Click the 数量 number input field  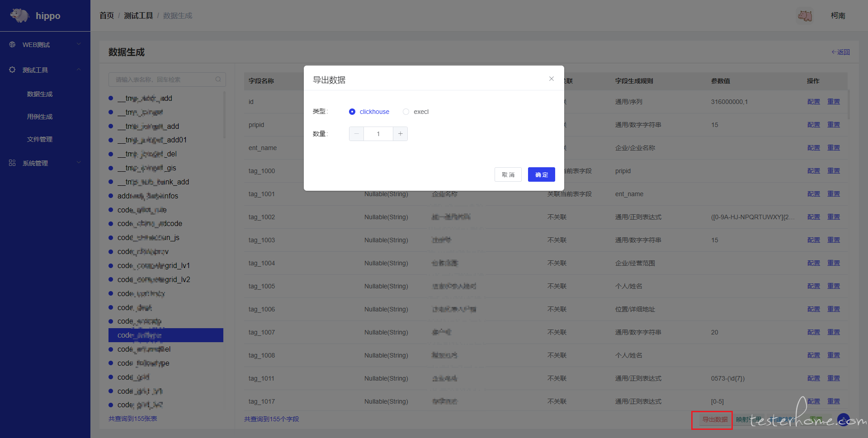[378, 134]
